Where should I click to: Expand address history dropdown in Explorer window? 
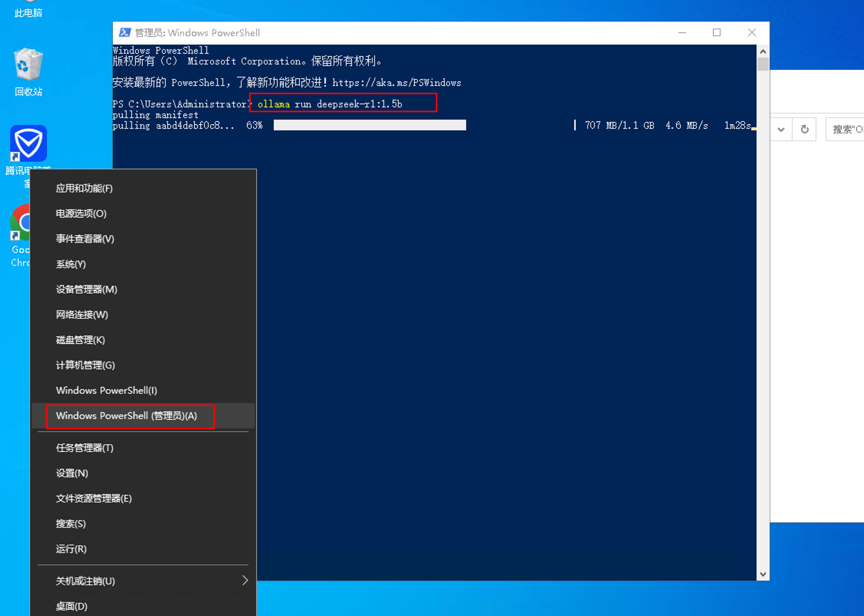(781, 129)
